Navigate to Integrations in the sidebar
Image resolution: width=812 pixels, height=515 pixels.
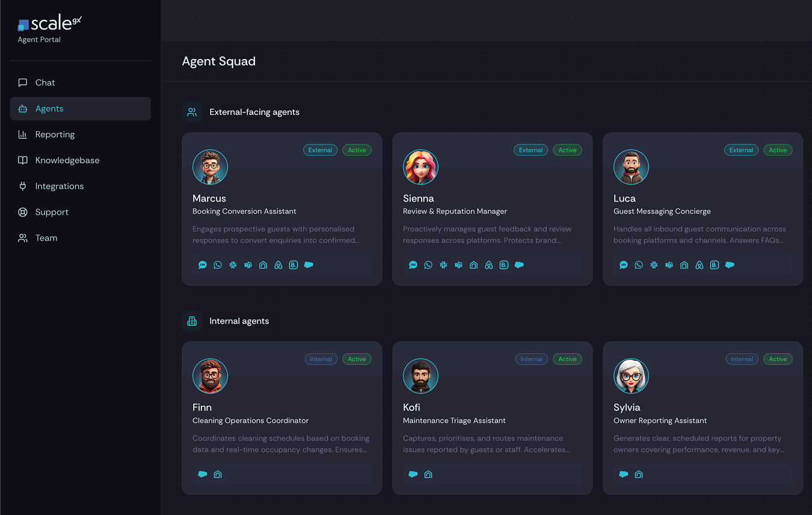click(81, 186)
